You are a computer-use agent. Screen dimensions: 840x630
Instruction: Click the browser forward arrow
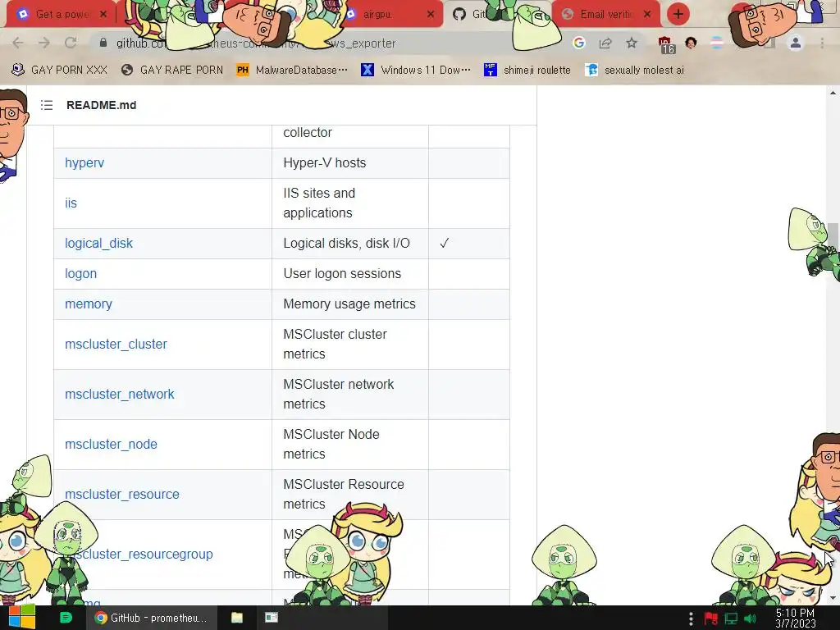click(44, 43)
